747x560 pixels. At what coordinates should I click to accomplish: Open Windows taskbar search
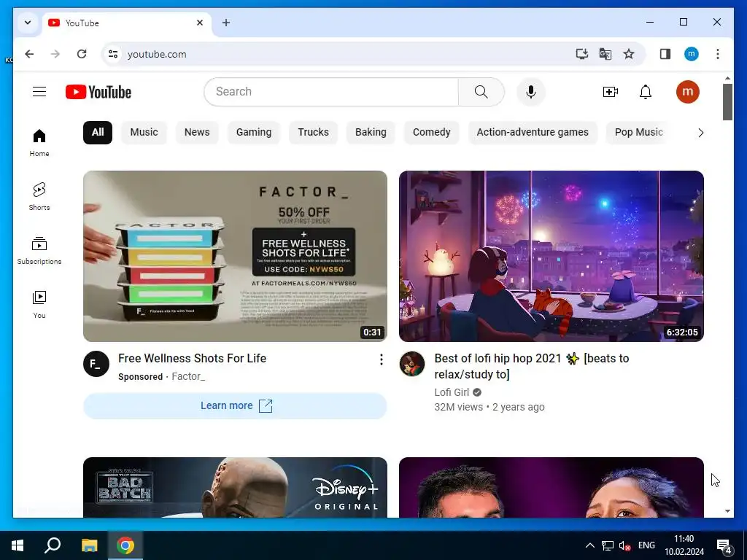click(x=53, y=545)
